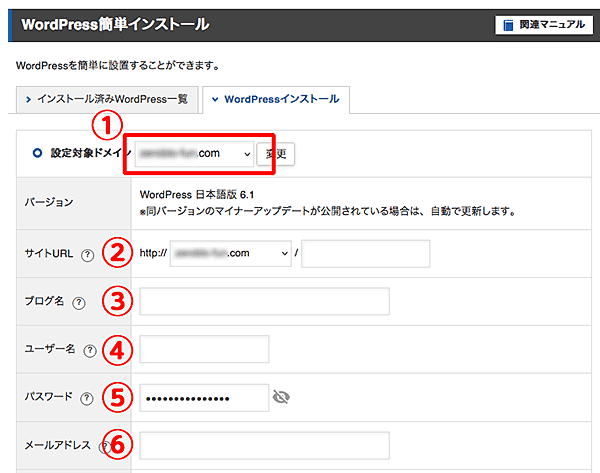The image size is (600, 473).
Task: Click the WordPress 日本語版 6.1 version text
Action: click(x=197, y=195)
